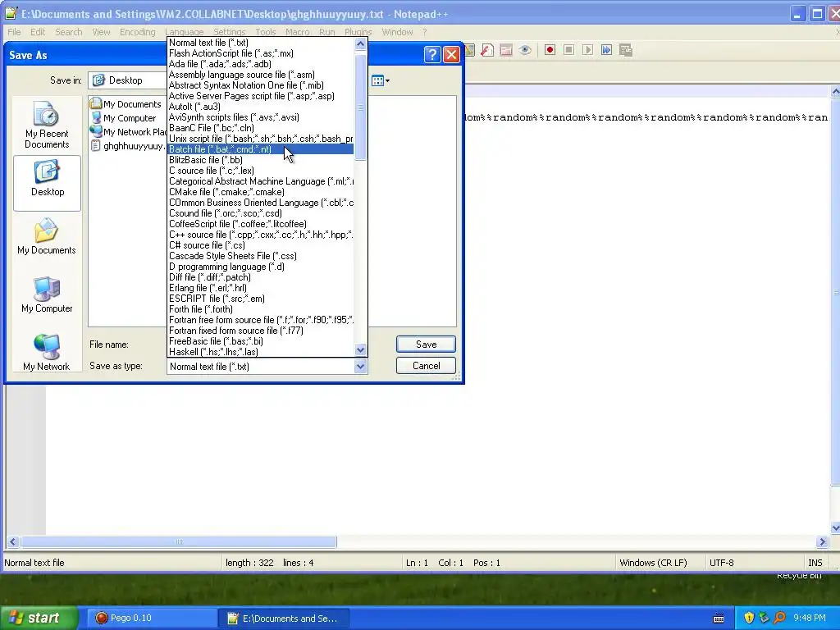Image resolution: width=840 pixels, height=630 pixels.
Task: Select My Network in the places bar
Action: tap(47, 352)
